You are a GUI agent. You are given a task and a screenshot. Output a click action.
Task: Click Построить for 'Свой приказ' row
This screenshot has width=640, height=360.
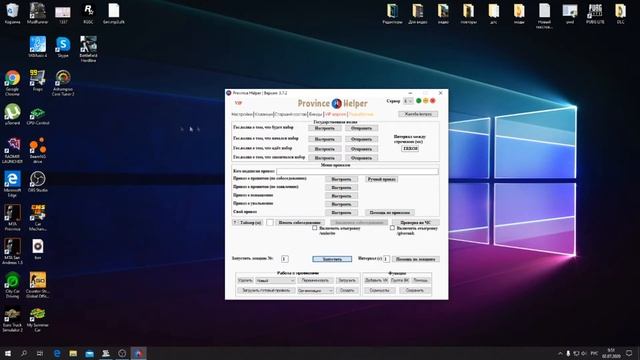coord(341,212)
